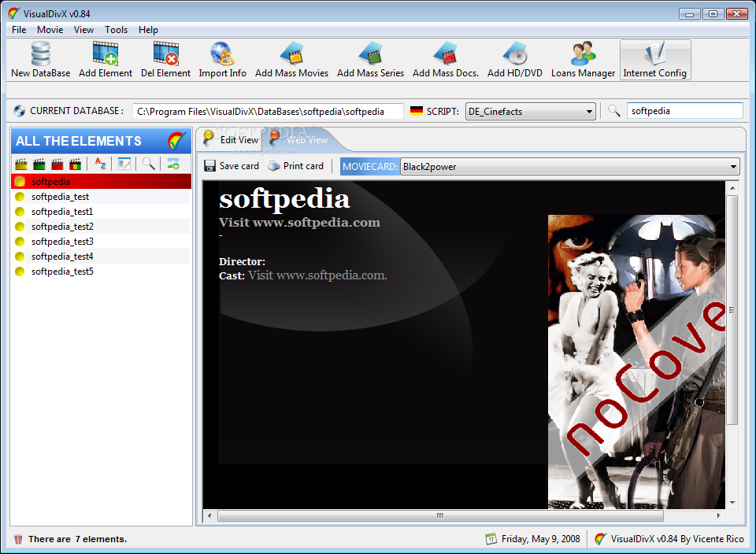Click the vertical scrollbar of the movie card

coord(732,310)
